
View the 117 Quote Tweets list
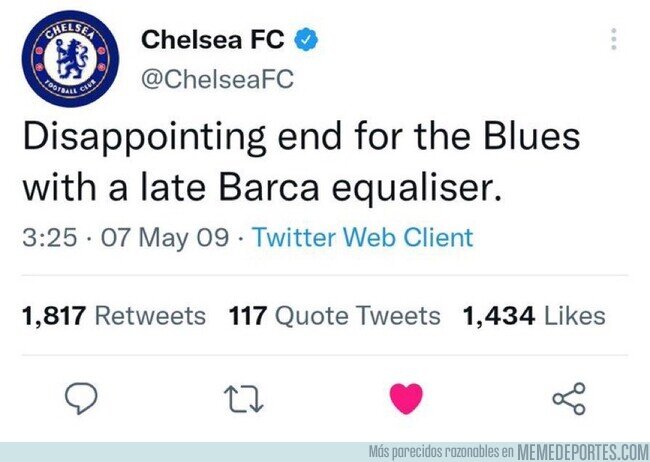click(x=335, y=316)
